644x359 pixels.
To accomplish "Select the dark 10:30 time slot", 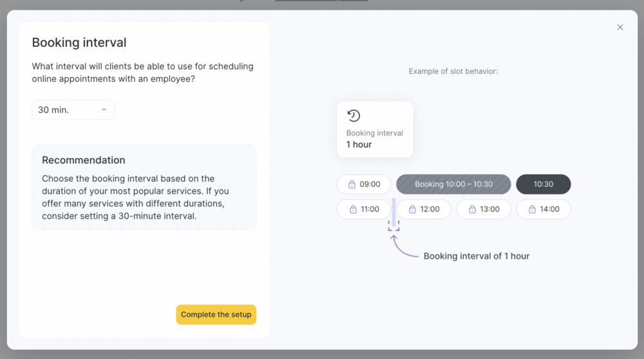I will coord(543,184).
